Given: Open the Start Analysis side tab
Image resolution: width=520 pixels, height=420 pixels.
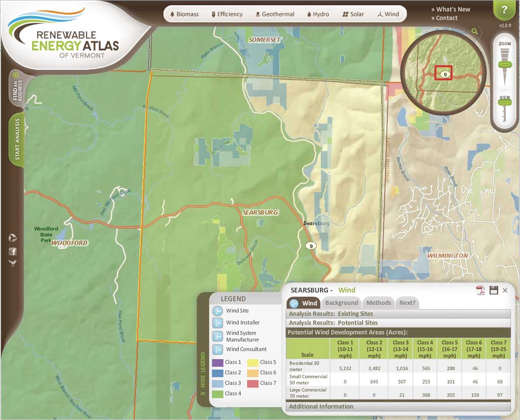Looking at the screenshot, I should coord(17,139).
